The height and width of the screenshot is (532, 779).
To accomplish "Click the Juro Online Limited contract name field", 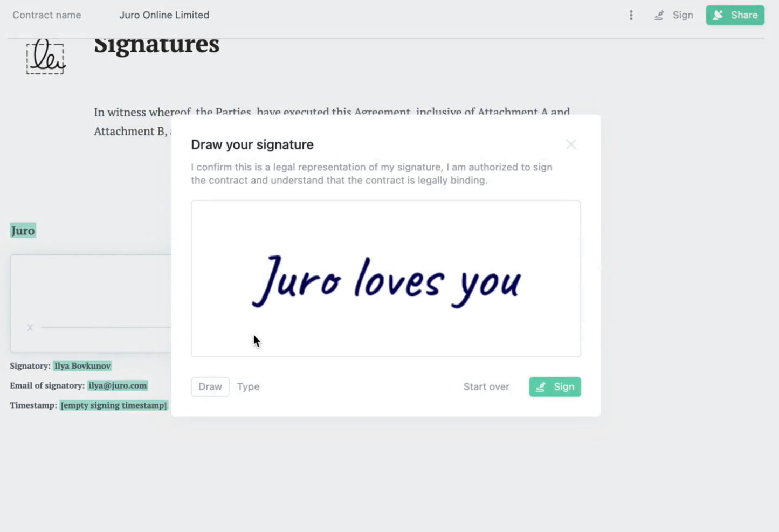I will click(x=164, y=15).
